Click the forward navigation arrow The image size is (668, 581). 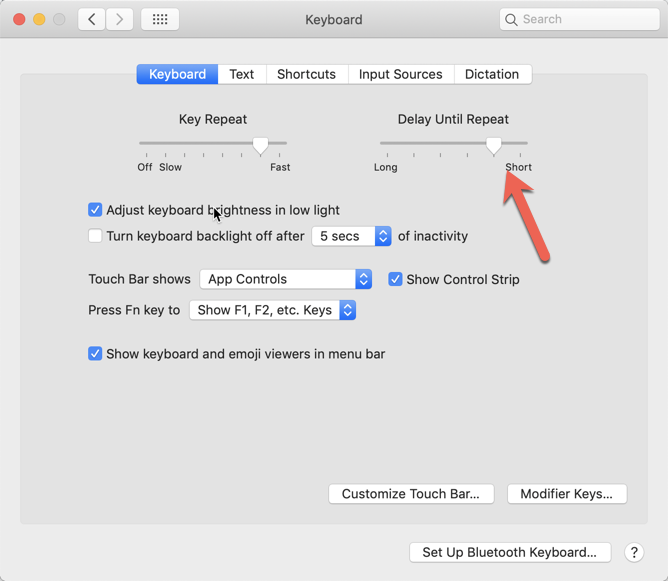(120, 19)
